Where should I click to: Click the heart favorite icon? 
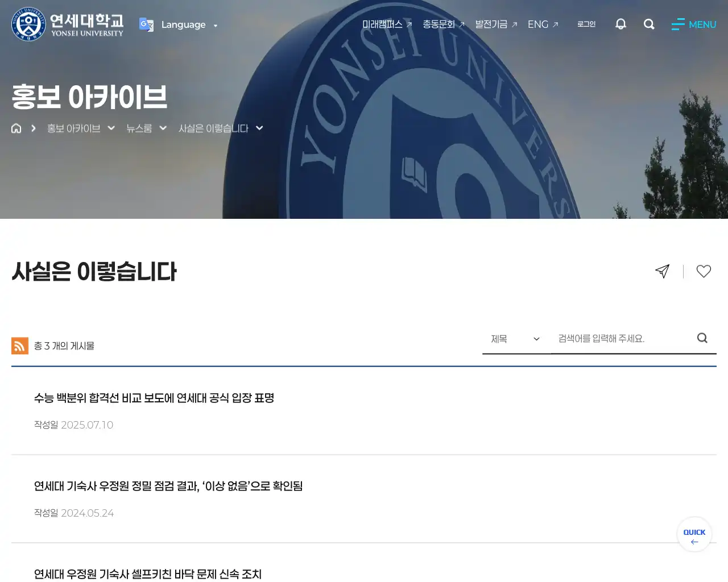[x=704, y=271]
